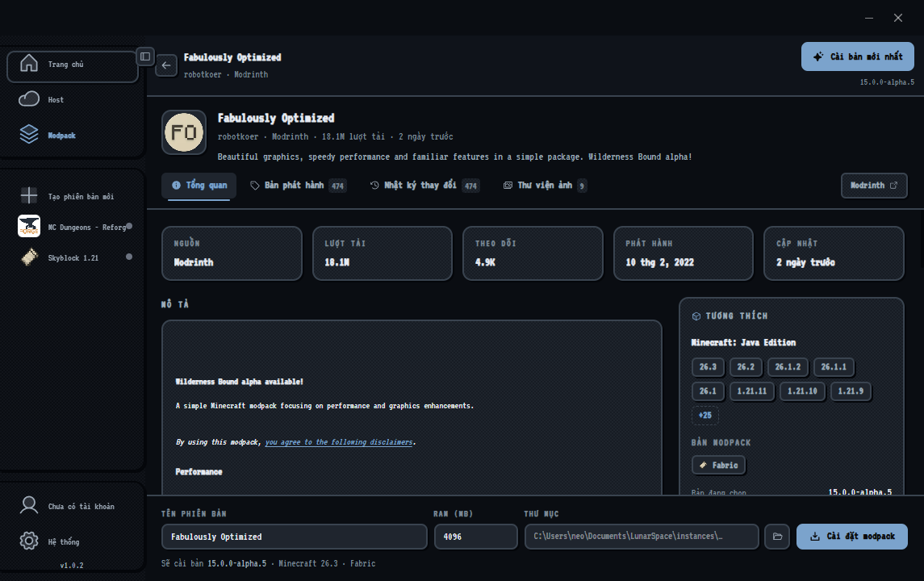
Task: Click Cài đặt modpack install button
Action: coord(852,537)
